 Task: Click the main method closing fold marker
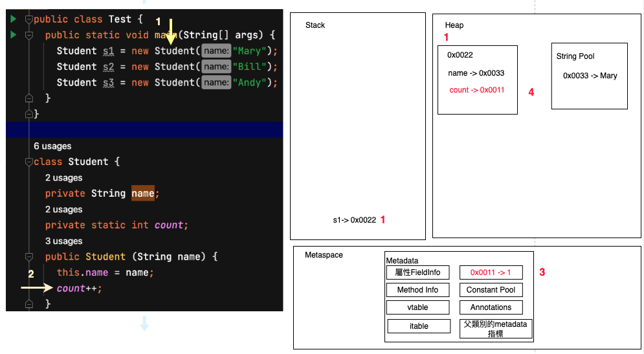[x=28, y=98]
